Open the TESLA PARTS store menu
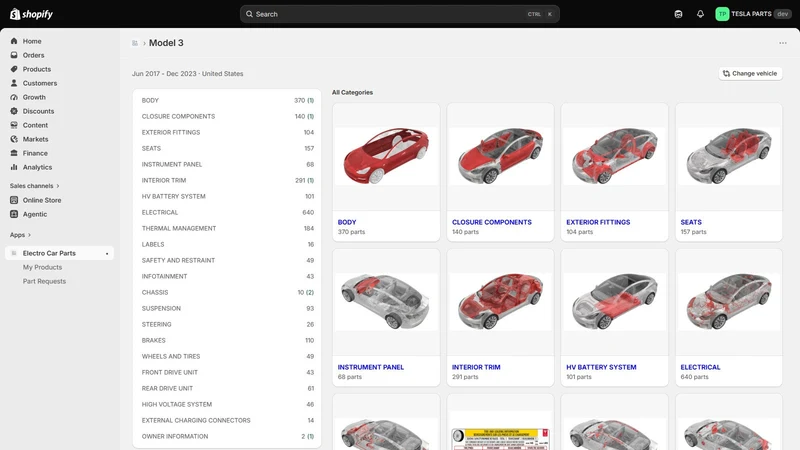 753,14
